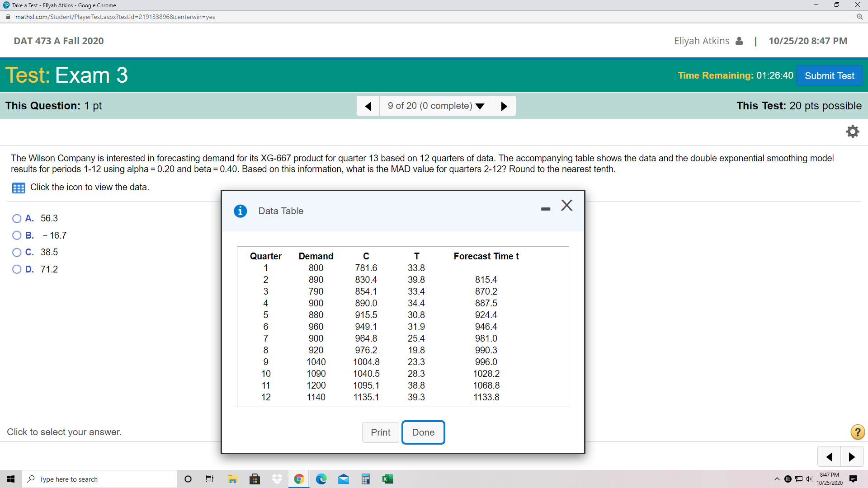Screen dimensions: 868x488
Task: Click the Windows taskbar search field
Action: click(x=99, y=479)
